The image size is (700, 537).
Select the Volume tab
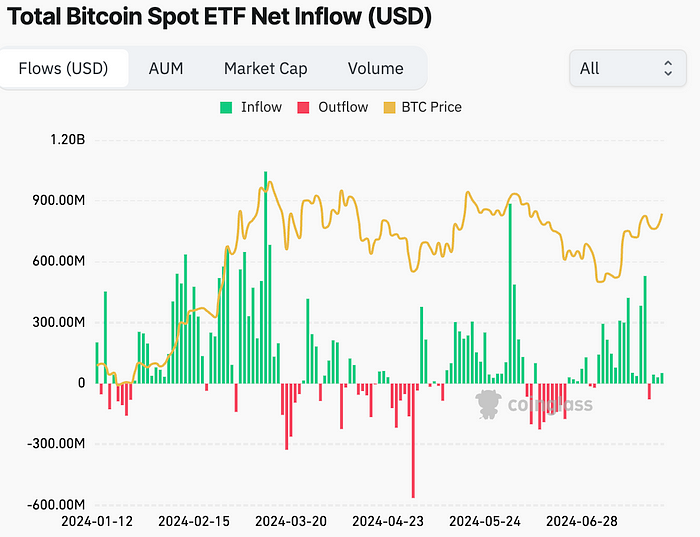click(375, 69)
